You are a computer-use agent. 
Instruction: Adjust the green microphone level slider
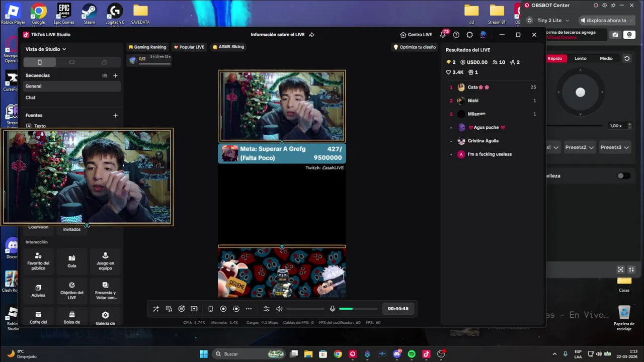pos(358,309)
